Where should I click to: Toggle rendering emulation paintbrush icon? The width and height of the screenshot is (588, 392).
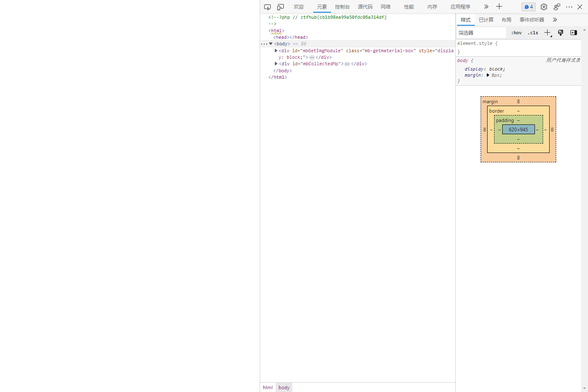click(x=561, y=33)
